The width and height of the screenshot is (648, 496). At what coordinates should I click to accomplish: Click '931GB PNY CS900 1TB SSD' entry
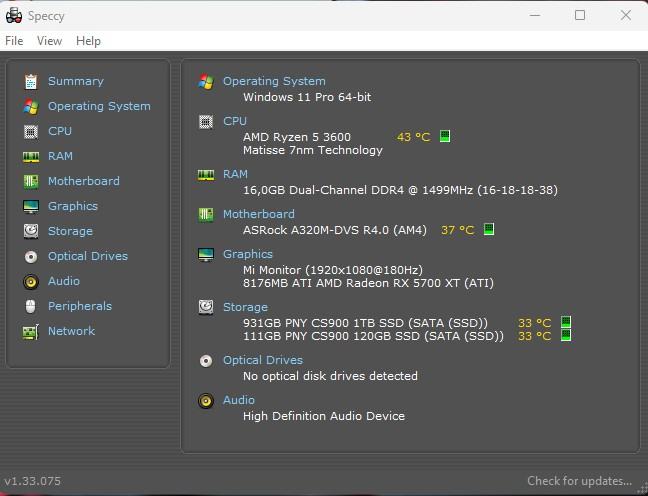pyautogui.click(x=365, y=323)
